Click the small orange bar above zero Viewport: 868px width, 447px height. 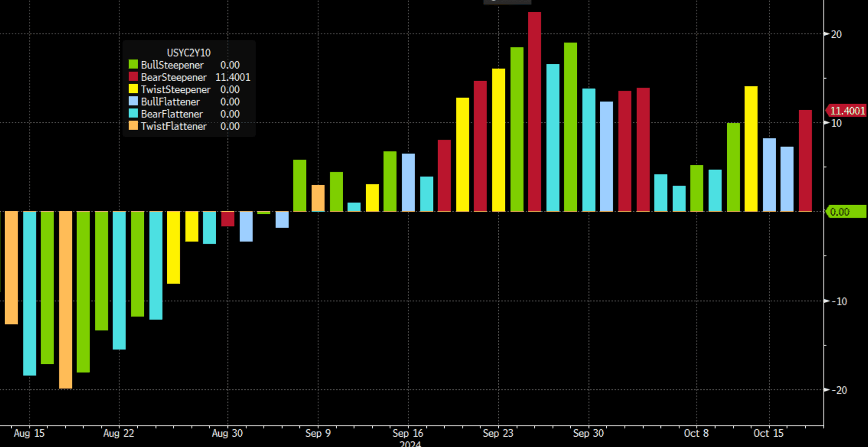click(x=318, y=198)
